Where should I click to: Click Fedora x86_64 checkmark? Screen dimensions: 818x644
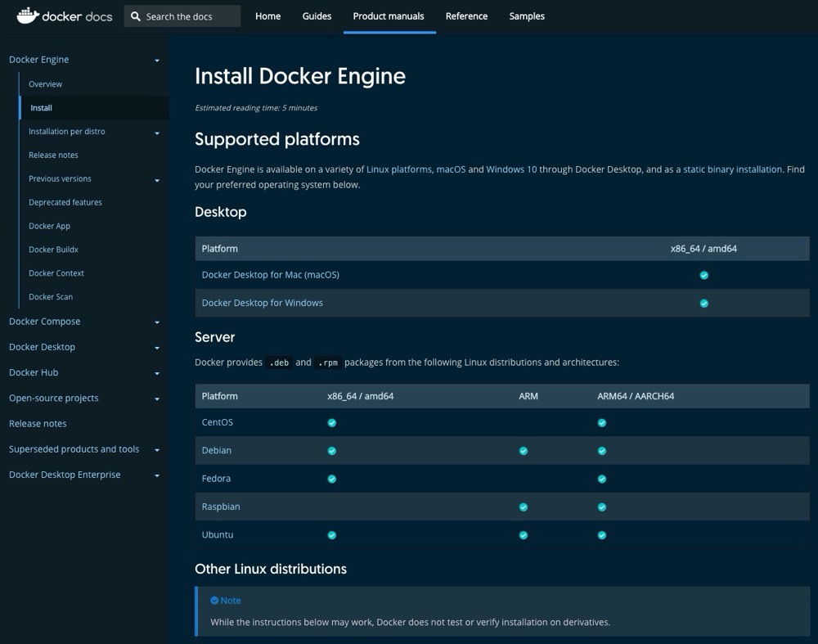(x=332, y=479)
